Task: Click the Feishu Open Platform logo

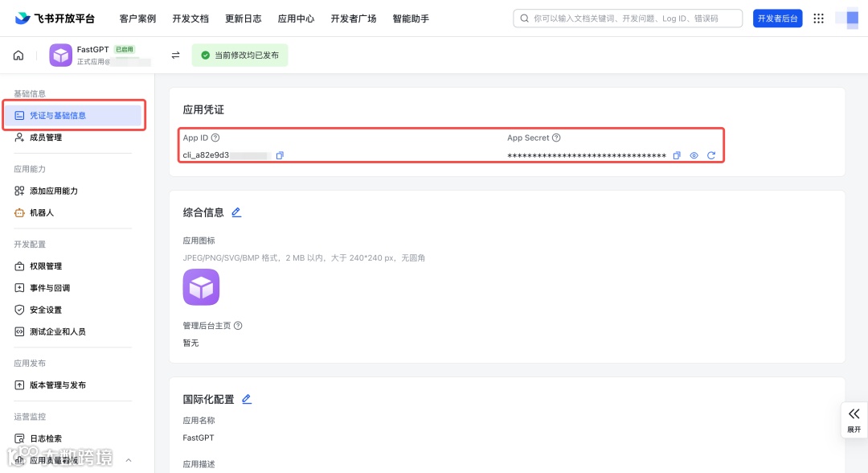Action: tap(55, 19)
